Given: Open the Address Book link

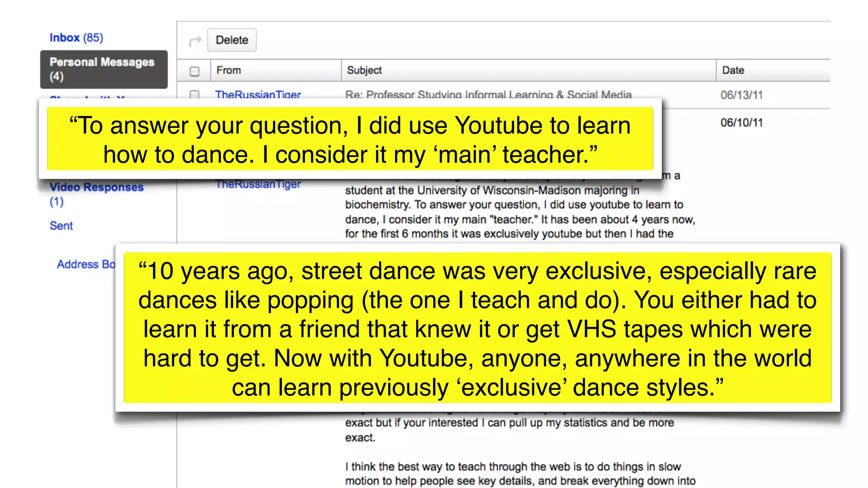Looking at the screenshot, I should click(x=86, y=264).
